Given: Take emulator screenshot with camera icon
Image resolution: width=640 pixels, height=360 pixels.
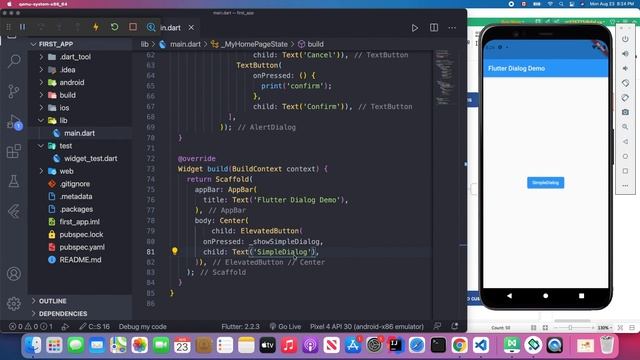Looking at the screenshot, I should pyautogui.click(x=625, y=112).
